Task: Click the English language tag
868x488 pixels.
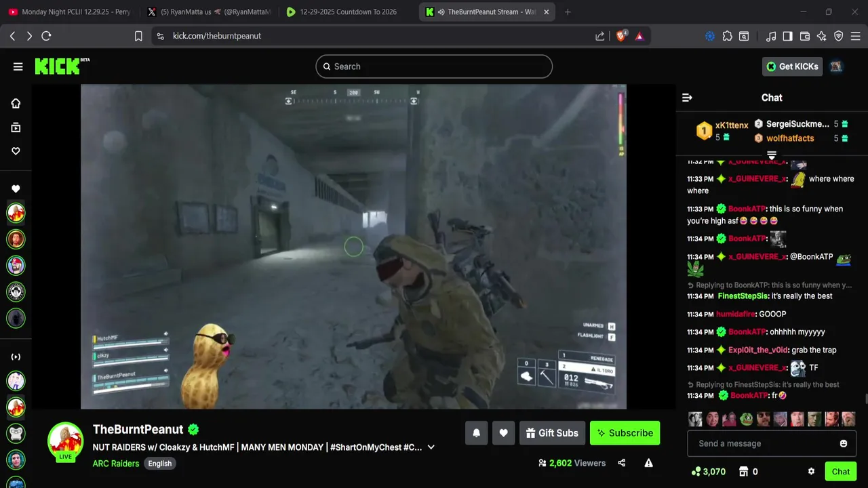Action: [160, 464]
